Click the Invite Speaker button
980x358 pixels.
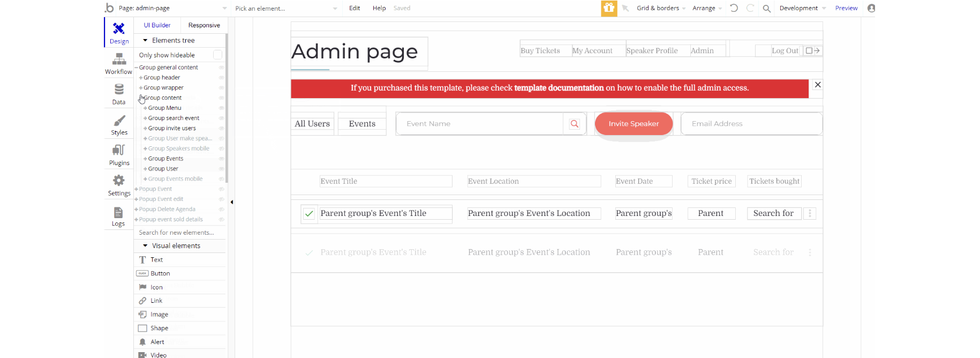pyautogui.click(x=634, y=124)
